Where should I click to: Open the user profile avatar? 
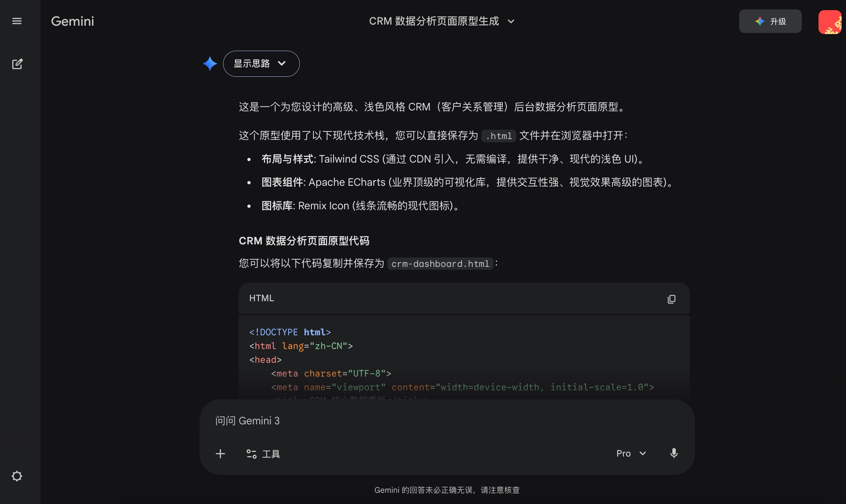point(830,22)
